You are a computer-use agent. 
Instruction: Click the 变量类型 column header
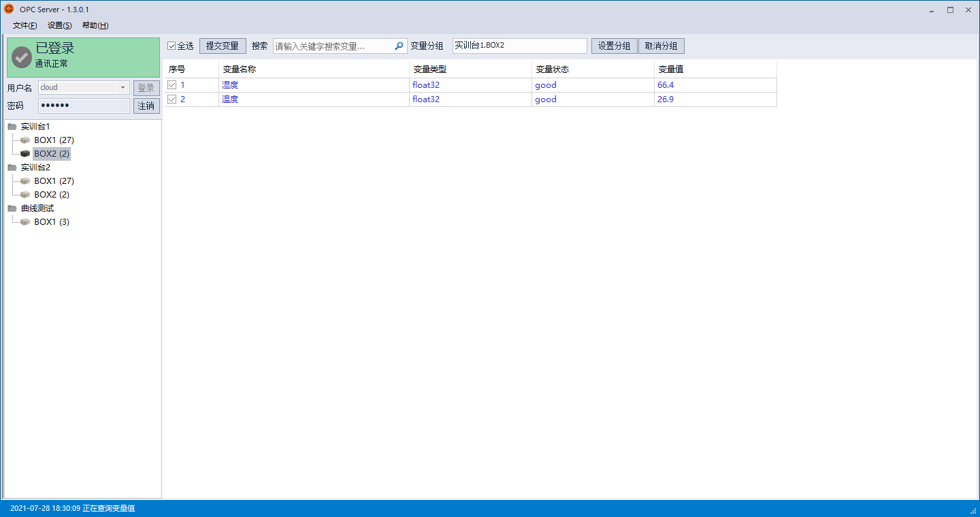(470, 69)
